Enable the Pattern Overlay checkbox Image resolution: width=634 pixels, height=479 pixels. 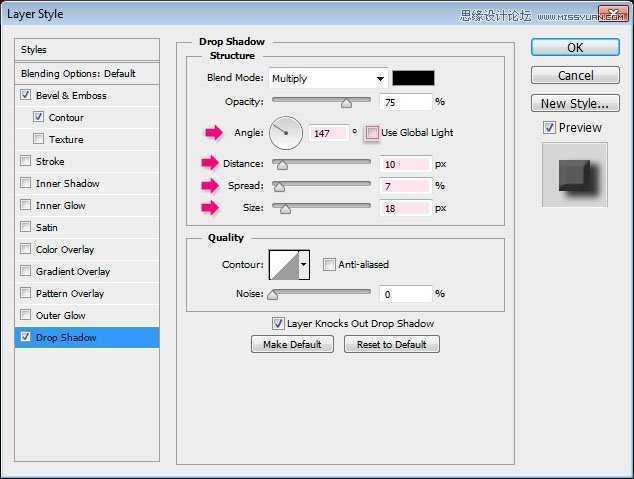tap(25, 293)
